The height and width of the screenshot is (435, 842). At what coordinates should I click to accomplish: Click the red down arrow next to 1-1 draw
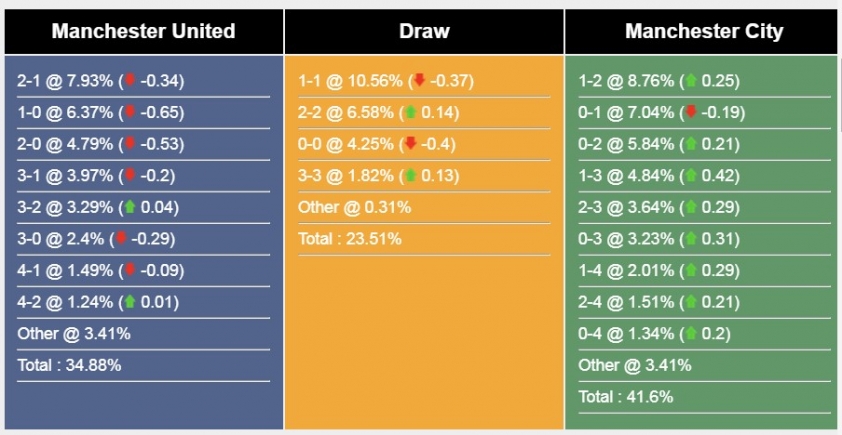click(420, 81)
